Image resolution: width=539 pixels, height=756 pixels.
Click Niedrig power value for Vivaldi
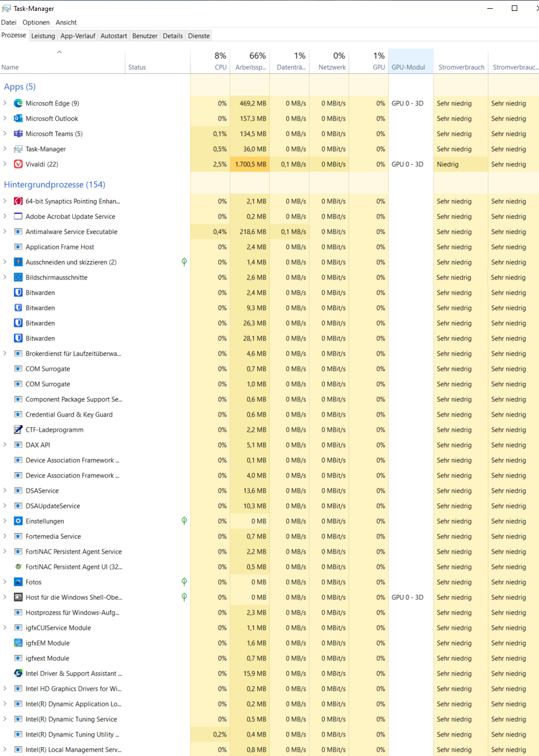click(448, 164)
